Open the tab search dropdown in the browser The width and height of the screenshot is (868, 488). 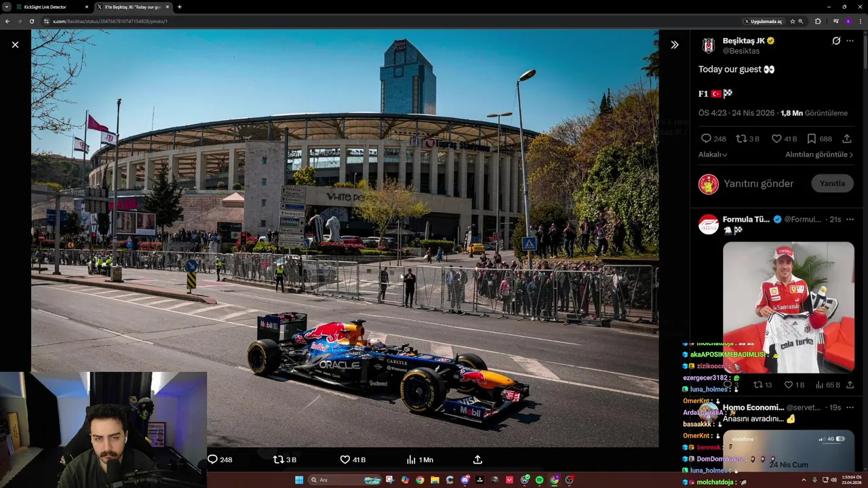click(x=6, y=7)
